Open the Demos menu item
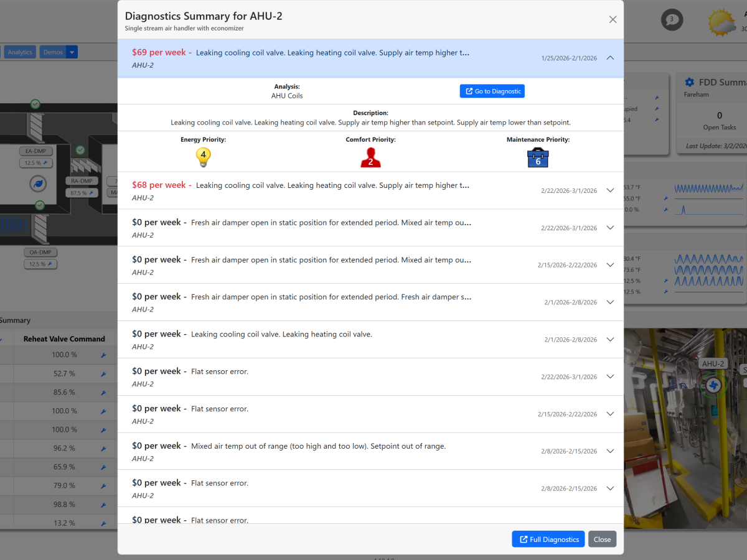This screenshot has width=747, height=560. (53, 52)
